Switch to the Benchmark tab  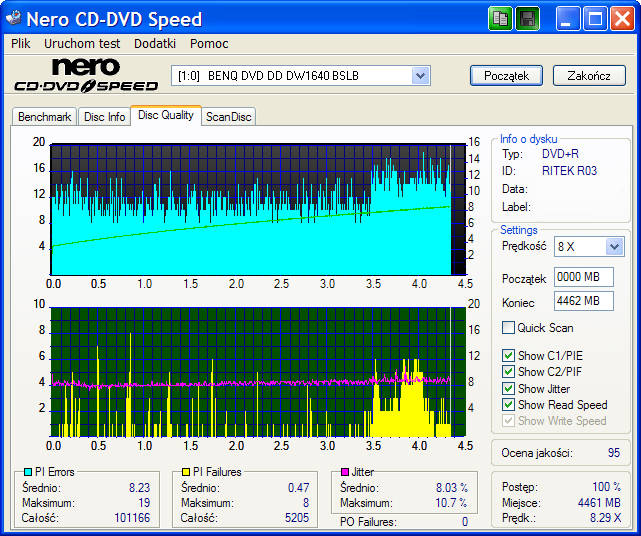[x=45, y=117]
